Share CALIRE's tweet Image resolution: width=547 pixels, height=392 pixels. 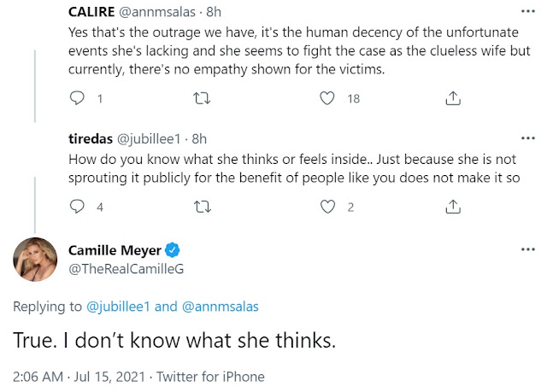click(x=454, y=99)
